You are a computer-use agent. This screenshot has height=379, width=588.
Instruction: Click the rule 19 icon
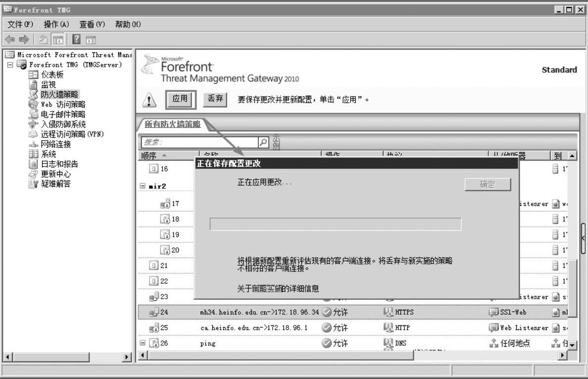[x=165, y=234]
